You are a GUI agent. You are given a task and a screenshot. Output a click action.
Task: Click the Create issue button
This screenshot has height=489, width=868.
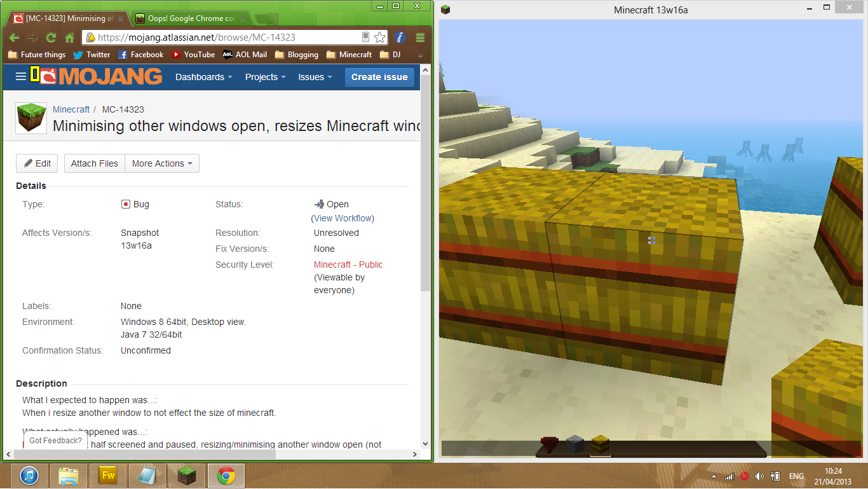[379, 77]
